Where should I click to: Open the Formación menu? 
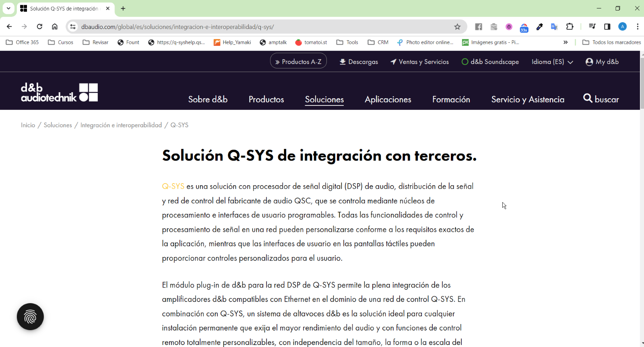point(451,99)
